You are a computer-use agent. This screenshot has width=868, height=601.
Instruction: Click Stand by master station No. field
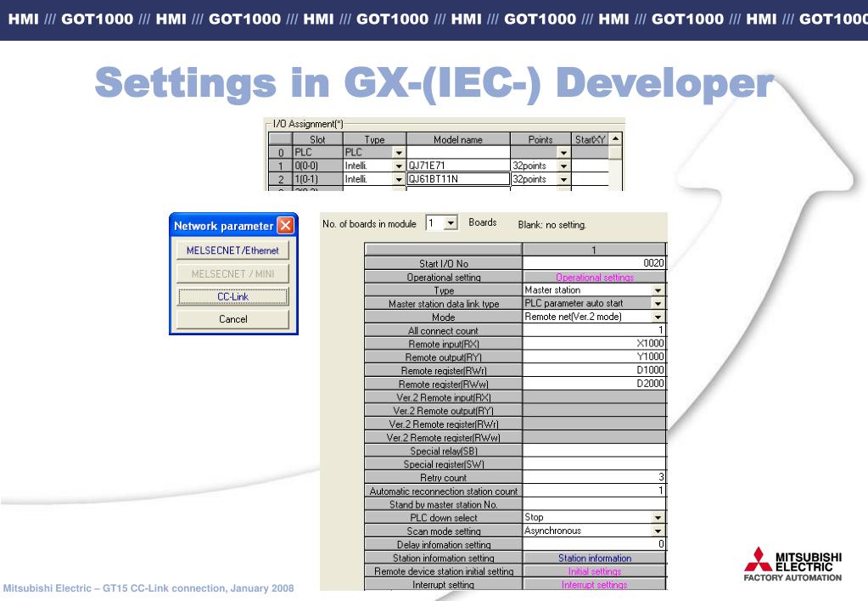coord(595,504)
